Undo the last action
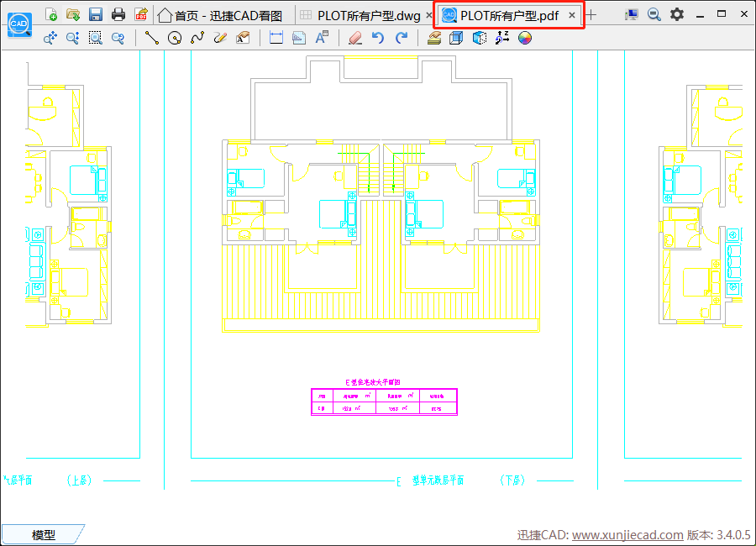Image resolution: width=756 pixels, height=546 pixels. pyautogui.click(x=378, y=38)
